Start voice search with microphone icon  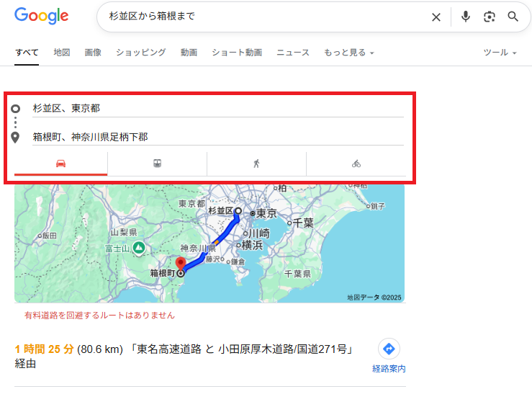pos(466,17)
